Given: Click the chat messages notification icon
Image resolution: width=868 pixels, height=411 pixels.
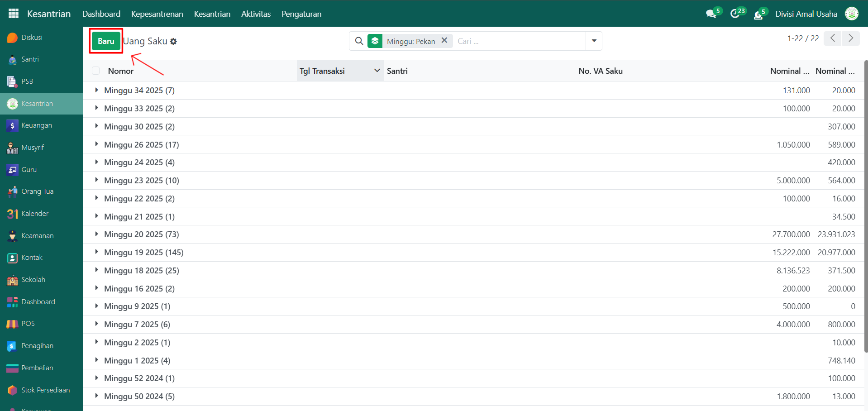Looking at the screenshot, I should 711,14.
